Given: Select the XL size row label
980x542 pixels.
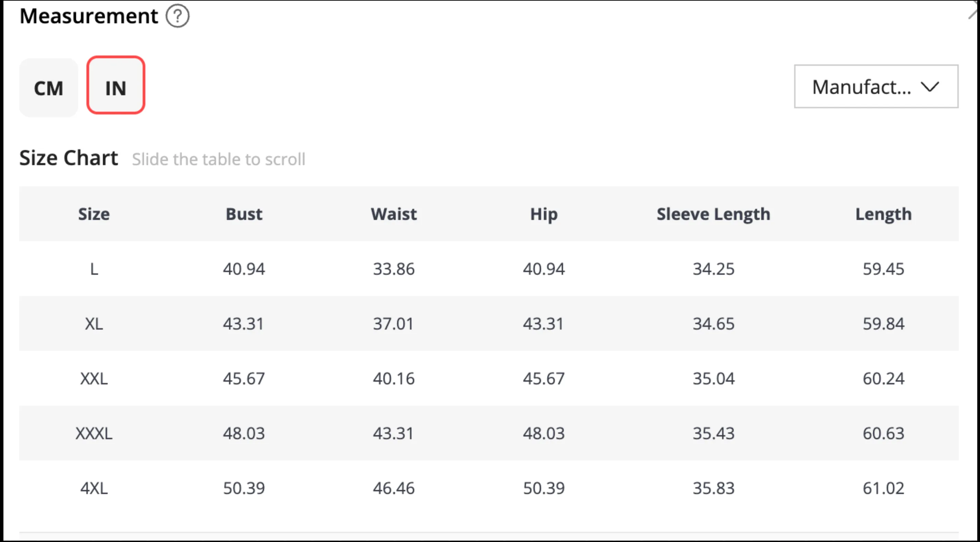Looking at the screenshot, I should [x=94, y=324].
